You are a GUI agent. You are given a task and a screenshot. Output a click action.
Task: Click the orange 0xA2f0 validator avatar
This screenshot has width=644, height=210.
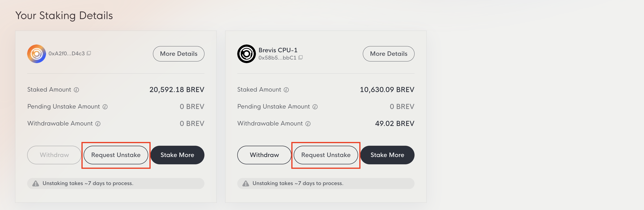[37, 54]
